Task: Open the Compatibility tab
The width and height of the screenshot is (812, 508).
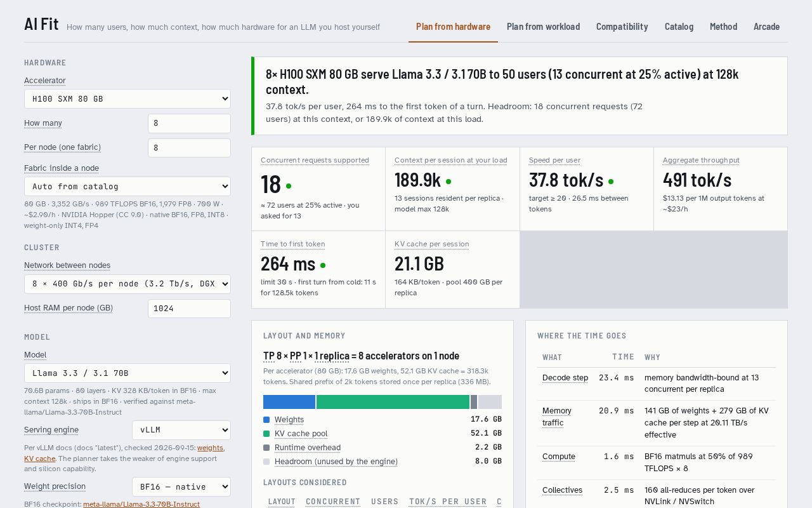Action: [622, 27]
